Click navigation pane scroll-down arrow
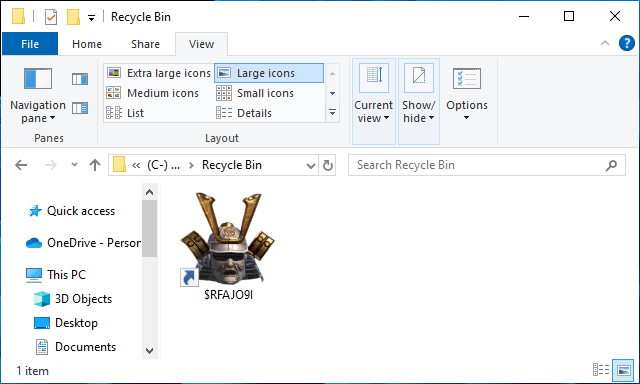640x384 pixels. point(149,351)
